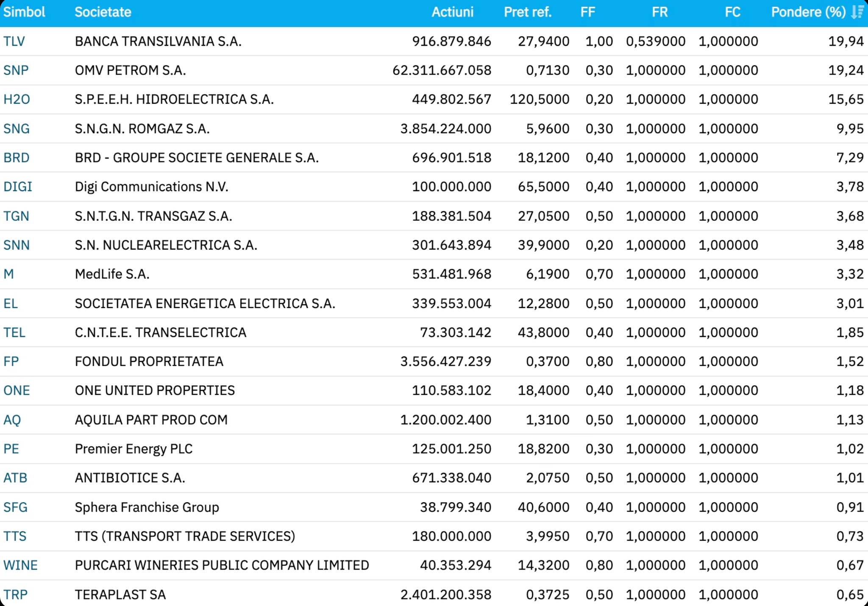This screenshot has width=868, height=606.
Task: Select reference price 0,3725
Action: [548, 595]
